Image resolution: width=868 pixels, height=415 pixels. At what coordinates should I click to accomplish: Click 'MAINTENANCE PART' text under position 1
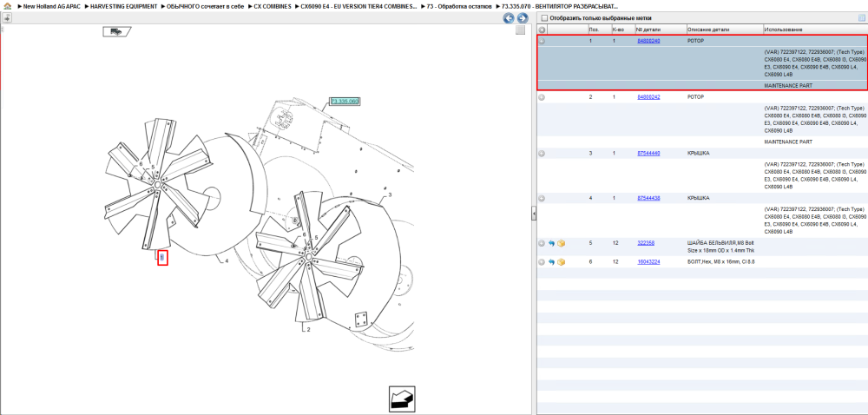[788, 86]
